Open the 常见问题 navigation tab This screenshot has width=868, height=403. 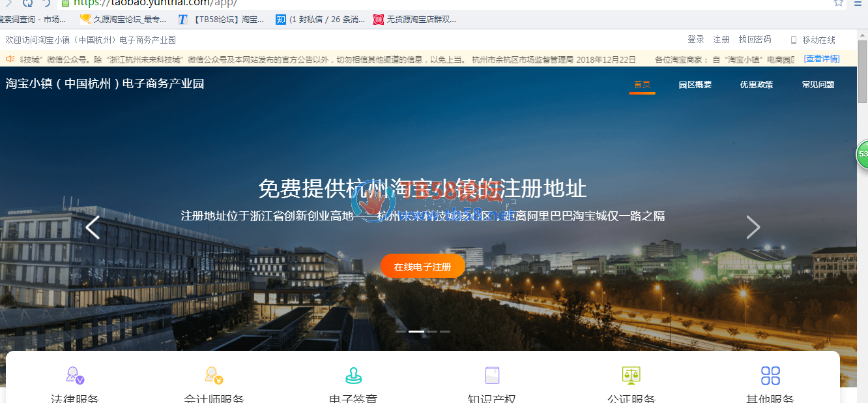tap(818, 84)
